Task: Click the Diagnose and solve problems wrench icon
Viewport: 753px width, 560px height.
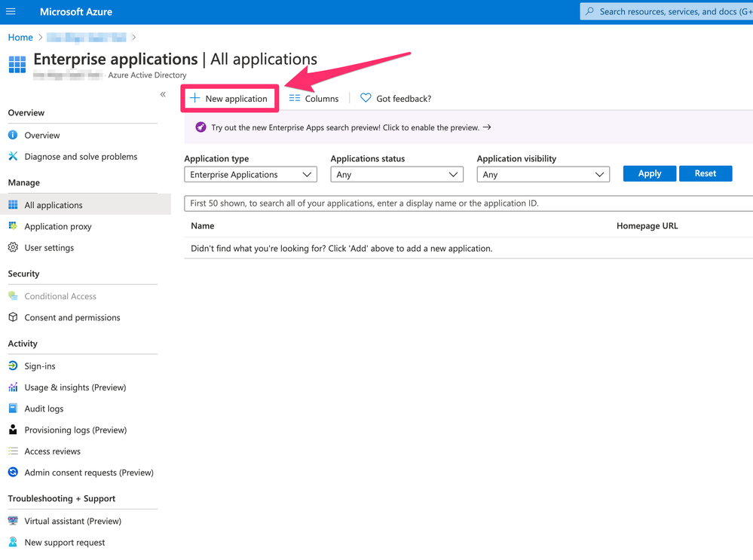Action: point(13,156)
